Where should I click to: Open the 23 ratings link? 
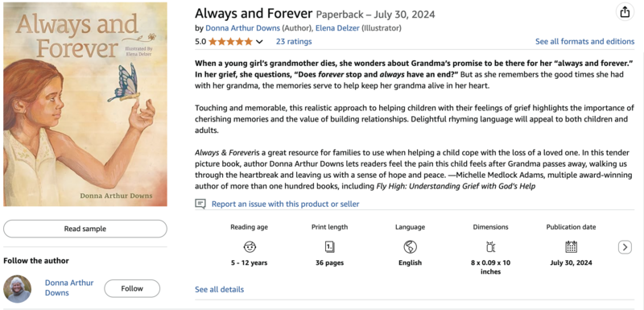point(294,42)
